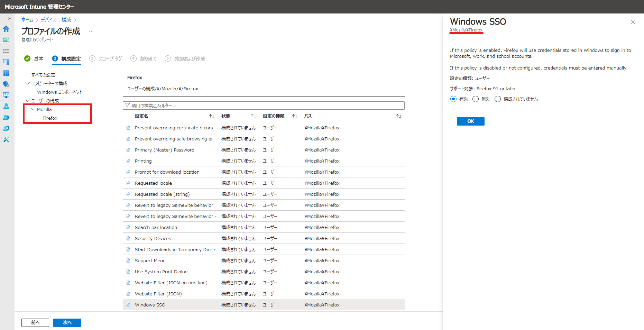Open Users icon in the sidebar

pos(6,106)
